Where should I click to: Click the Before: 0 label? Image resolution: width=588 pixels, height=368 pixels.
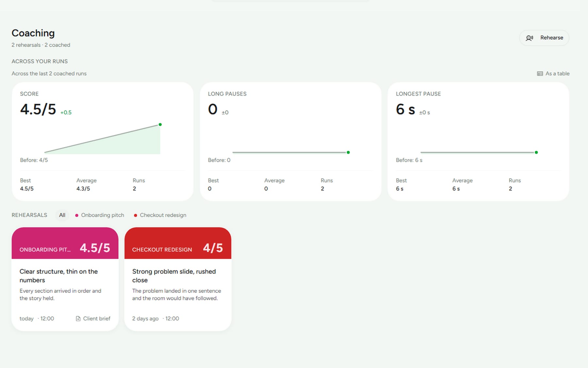(219, 160)
